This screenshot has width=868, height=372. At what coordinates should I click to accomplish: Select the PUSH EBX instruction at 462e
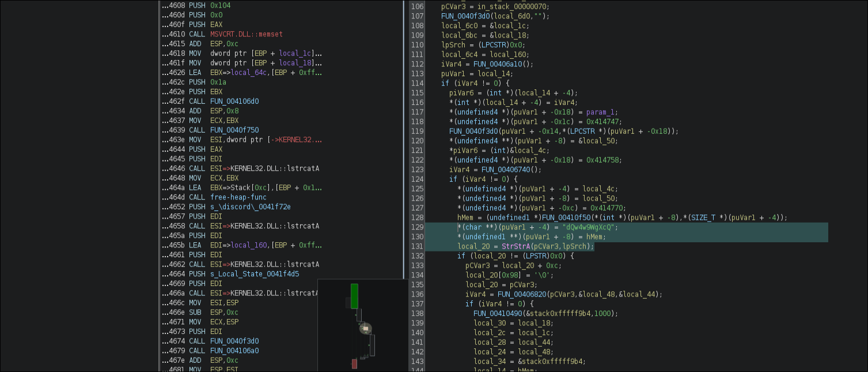tap(192, 92)
